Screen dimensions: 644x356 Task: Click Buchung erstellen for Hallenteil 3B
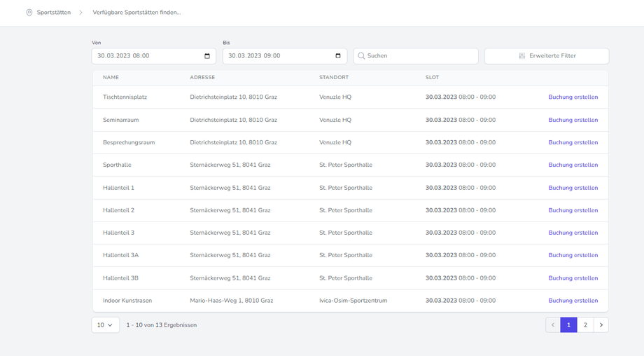click(573, 278)
